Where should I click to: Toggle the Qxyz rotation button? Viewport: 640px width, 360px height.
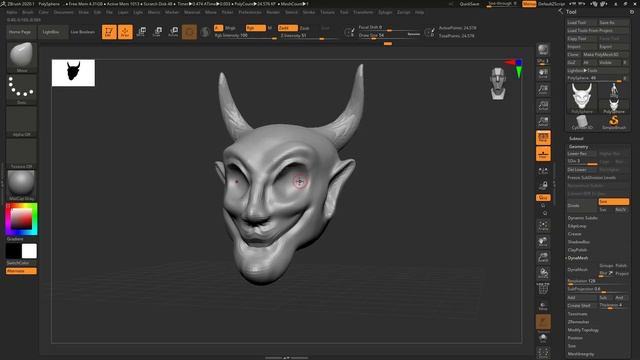click(543, 198)
